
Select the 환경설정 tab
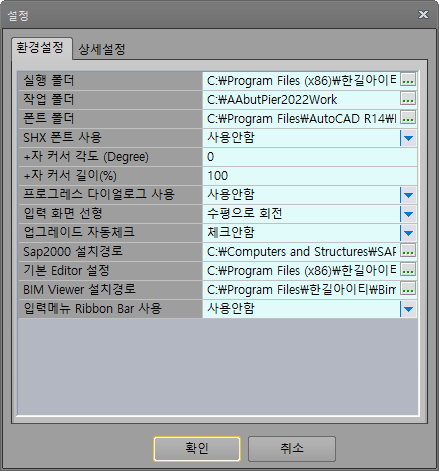coord(41,48)
